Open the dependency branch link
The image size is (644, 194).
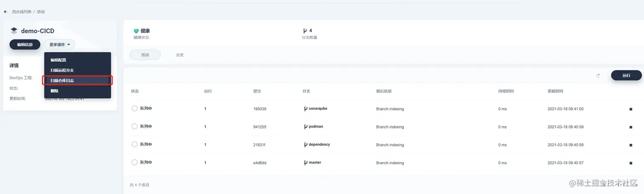(x=319, y=144)
